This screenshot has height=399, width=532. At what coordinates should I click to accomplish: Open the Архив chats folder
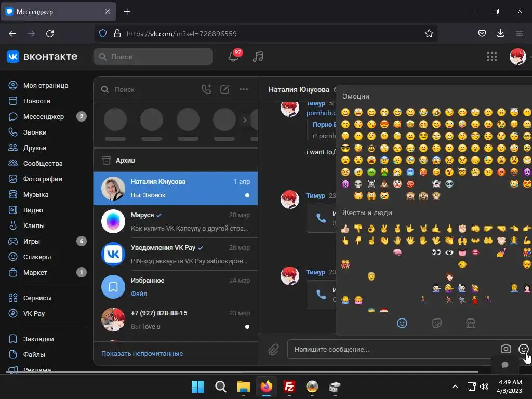[x=176, y=160]
